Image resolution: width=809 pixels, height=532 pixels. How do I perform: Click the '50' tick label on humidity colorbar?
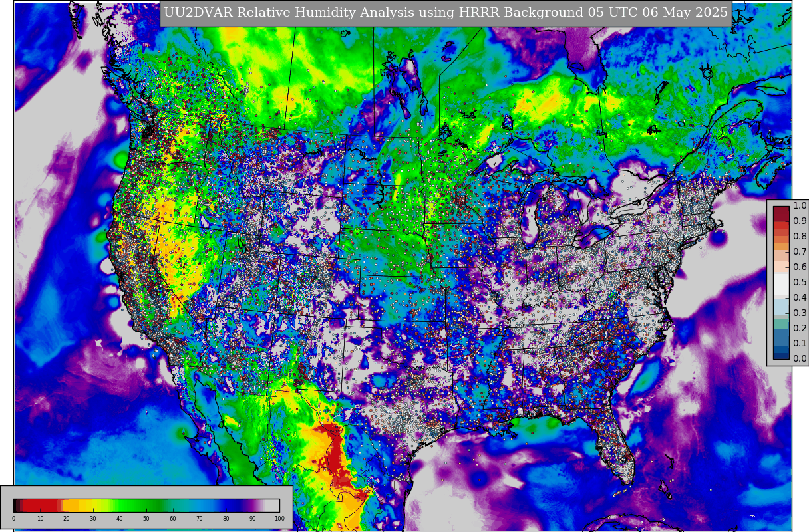click(x=146, y=519)
